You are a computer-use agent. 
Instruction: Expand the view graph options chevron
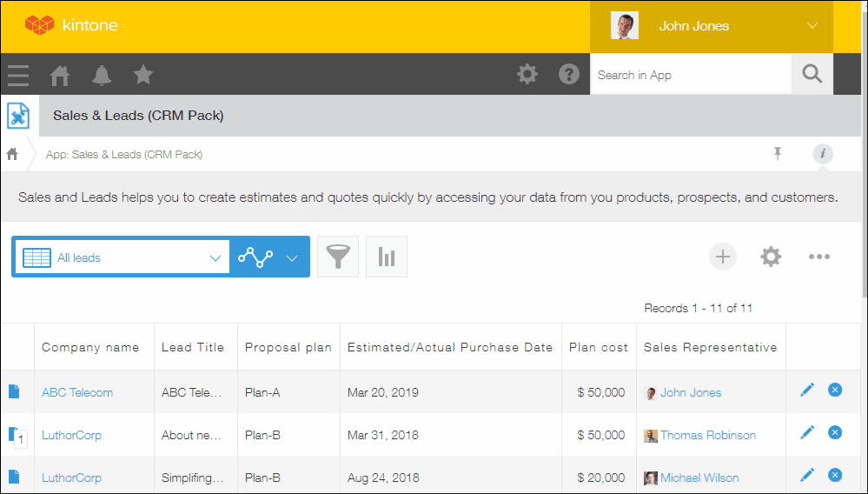click(292, 257)
